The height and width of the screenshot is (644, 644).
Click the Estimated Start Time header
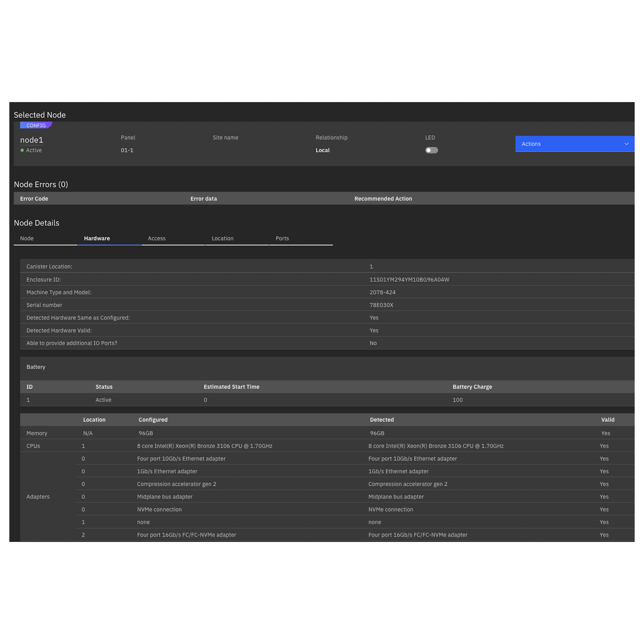[x=231, y=387]
